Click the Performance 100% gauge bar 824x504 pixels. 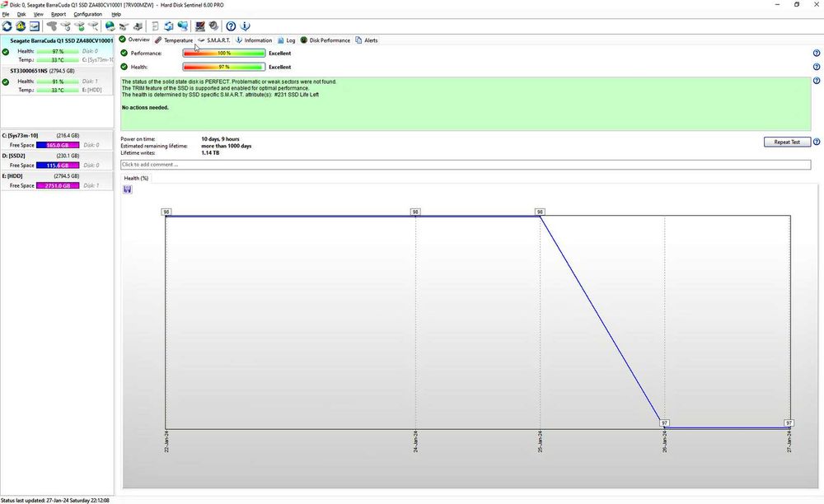point(224,53)
